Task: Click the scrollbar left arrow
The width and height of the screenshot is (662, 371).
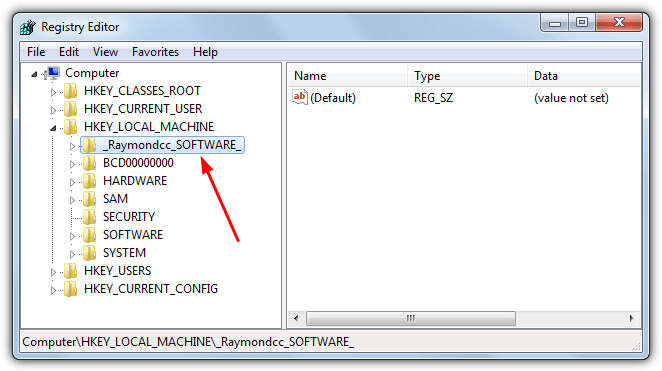Action: click(x=296, y=318)
